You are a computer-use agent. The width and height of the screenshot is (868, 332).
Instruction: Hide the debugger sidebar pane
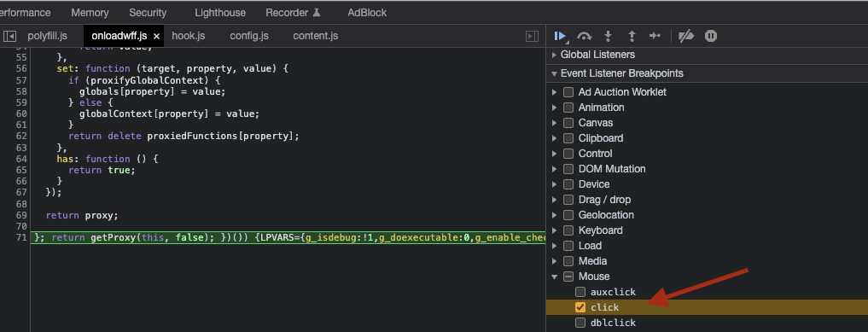pos(532,36)
